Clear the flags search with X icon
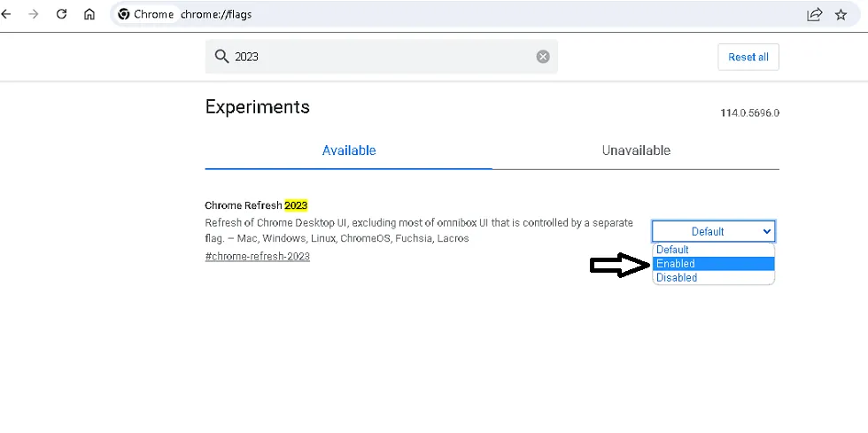The height and width of the screenshot is (433, 868). point(543,57)
